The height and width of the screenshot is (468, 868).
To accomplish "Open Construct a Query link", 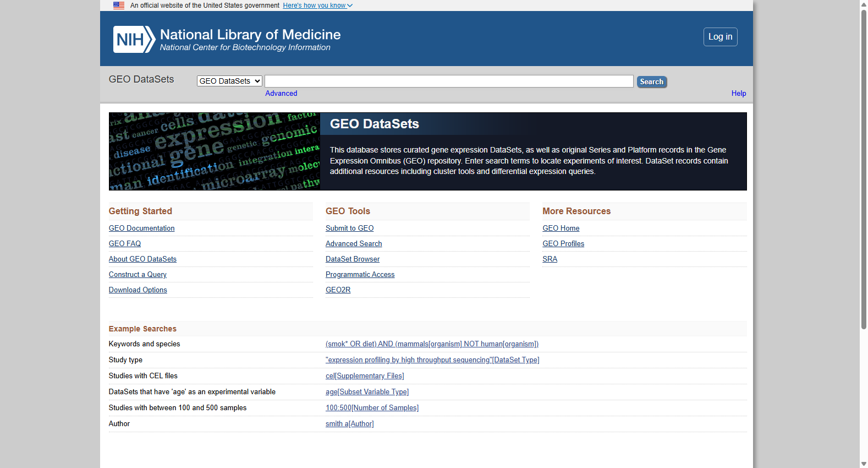I will 138,275.
